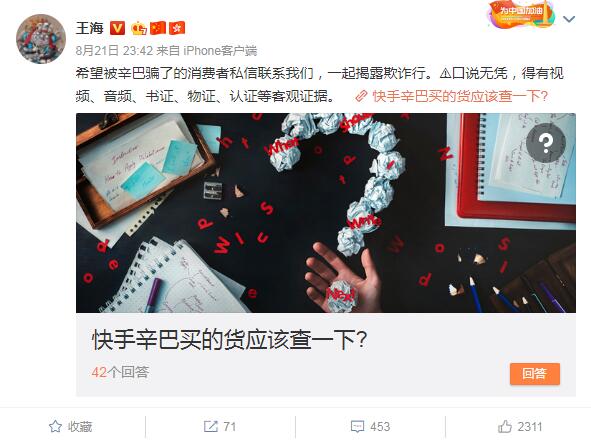Click the orange V verification badge
This screenshot has height=445, width=591.
117,28
